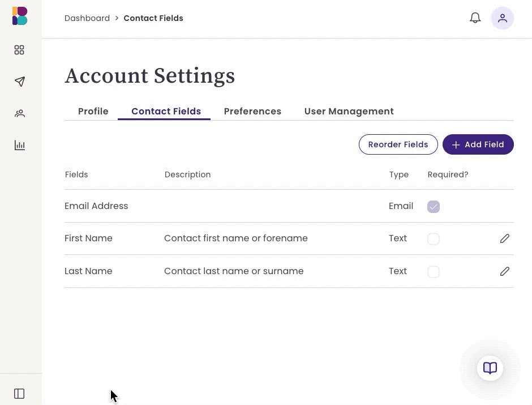The width and height of the screenshot is (532, 405).
Task: Go to Dashboard breadcrumb link
Action: click(87, 18)
